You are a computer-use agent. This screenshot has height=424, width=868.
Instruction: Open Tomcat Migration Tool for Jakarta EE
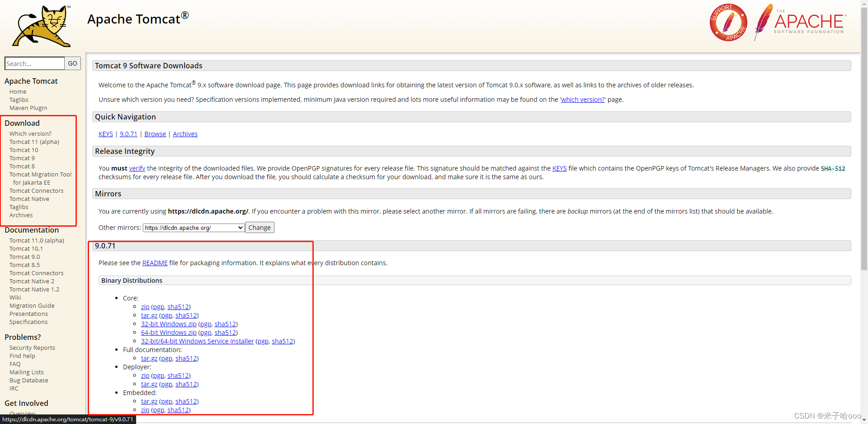[x=40, y=178]
